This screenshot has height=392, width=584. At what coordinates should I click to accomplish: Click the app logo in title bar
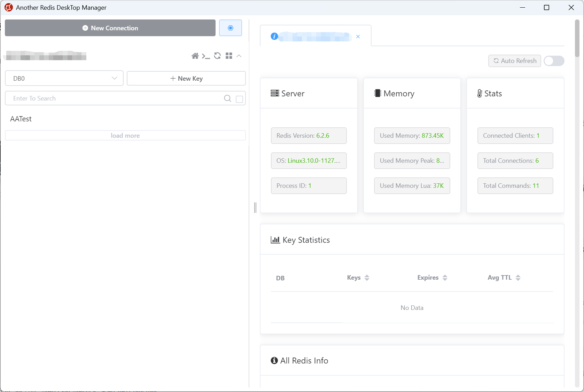(9, 7)
